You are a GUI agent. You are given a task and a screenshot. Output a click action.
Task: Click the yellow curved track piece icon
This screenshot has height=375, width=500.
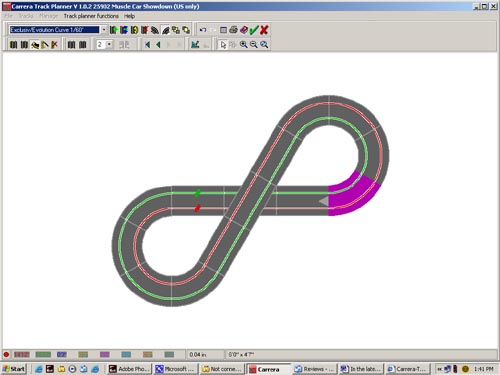click(x=134, y=30)
